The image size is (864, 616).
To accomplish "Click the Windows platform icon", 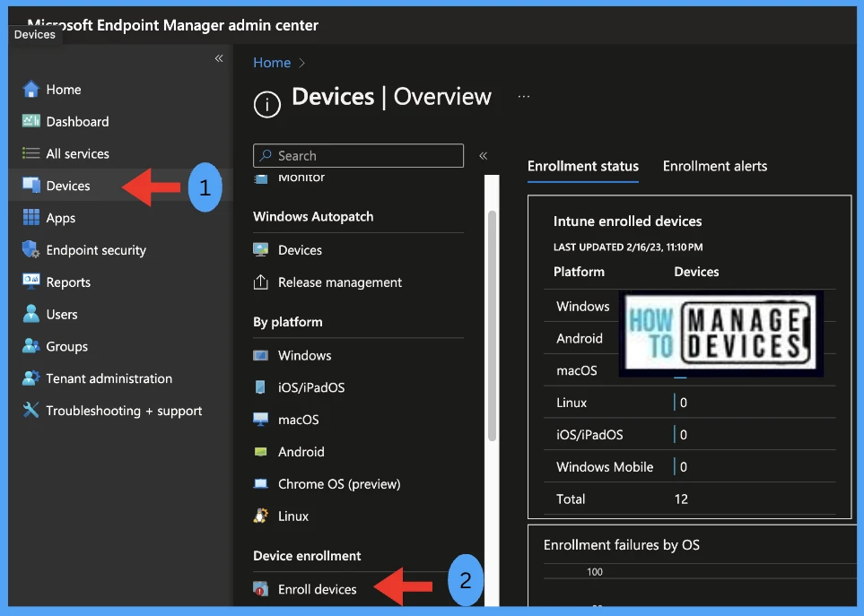I will (260, 356).
